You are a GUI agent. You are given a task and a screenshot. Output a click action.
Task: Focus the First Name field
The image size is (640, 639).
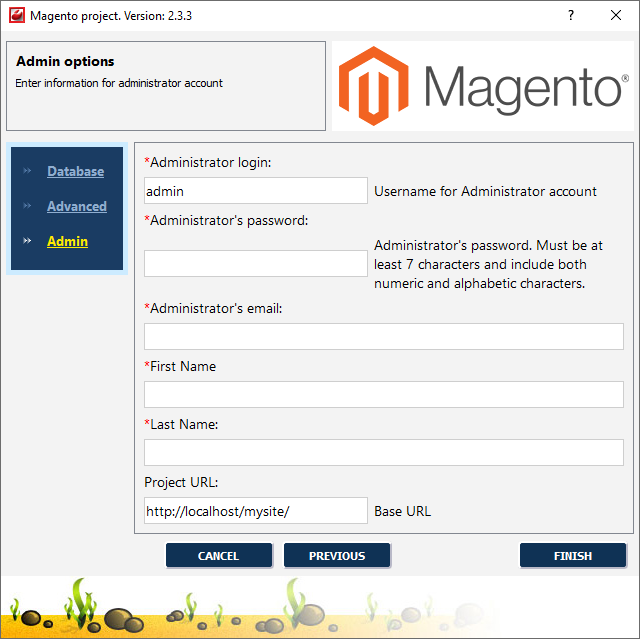tap(384, 395)
